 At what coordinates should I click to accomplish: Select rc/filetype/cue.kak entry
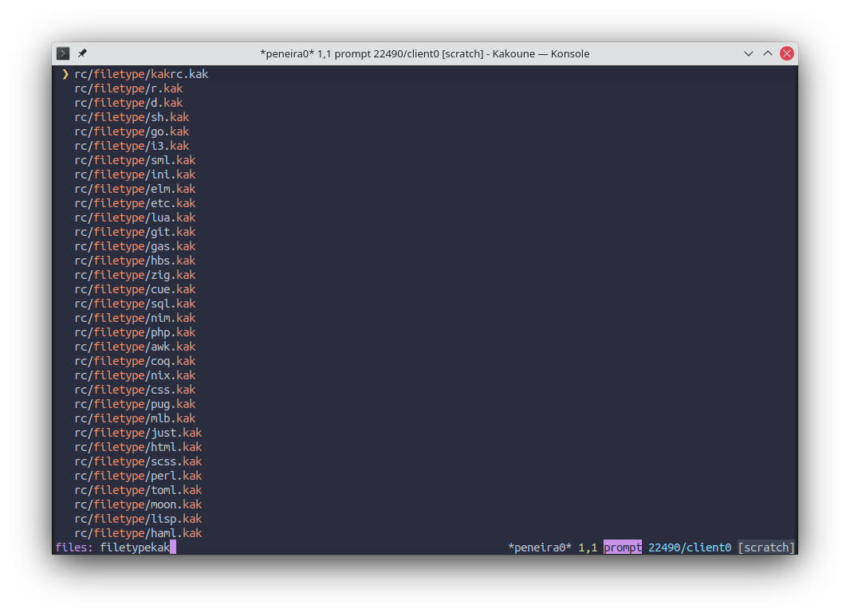[135, 289]
